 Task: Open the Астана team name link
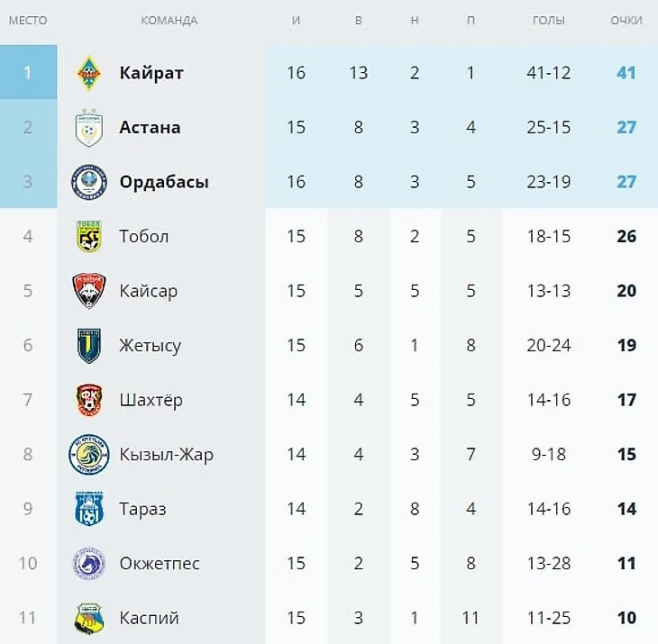(x=150, y=128)
